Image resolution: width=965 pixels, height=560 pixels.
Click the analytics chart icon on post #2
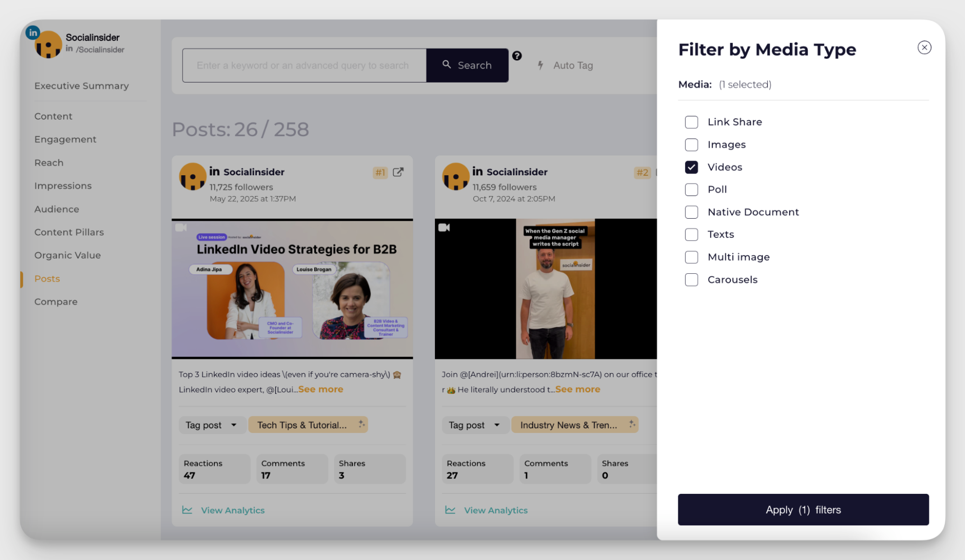click(x=450, y=510)
